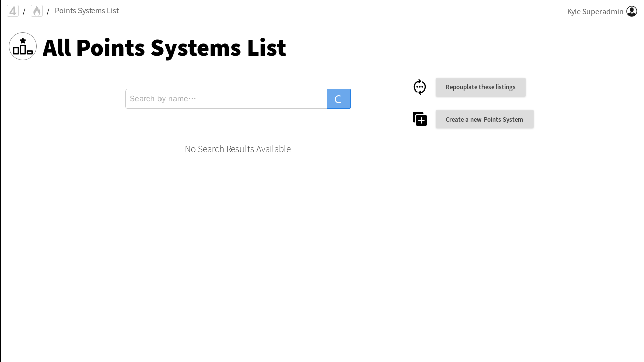The width and height of the screenshot is (644, 362).
Task: Click the first breadcrumb slash separator
Action: (x=24, y=11)
